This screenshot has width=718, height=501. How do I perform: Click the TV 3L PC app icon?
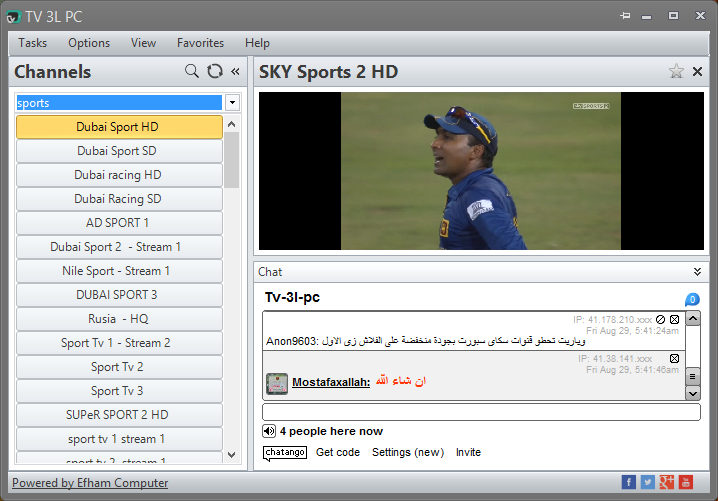click(13, 17)
